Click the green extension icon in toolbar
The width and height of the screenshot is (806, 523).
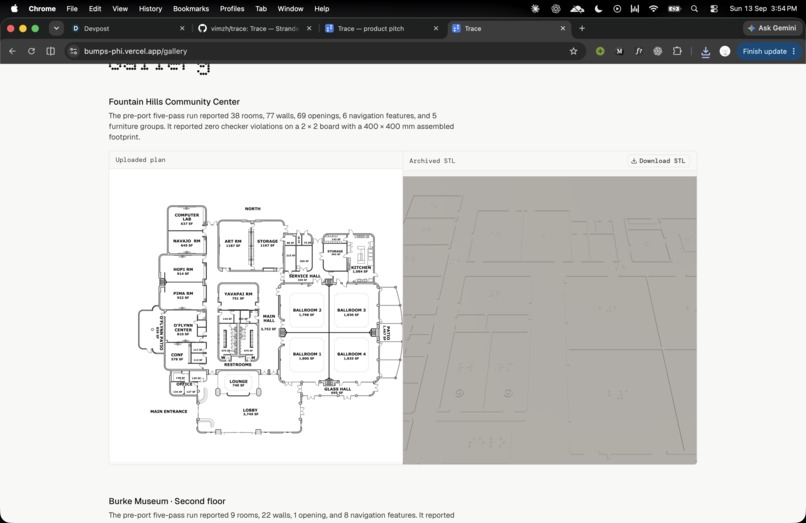click(600, 51)
